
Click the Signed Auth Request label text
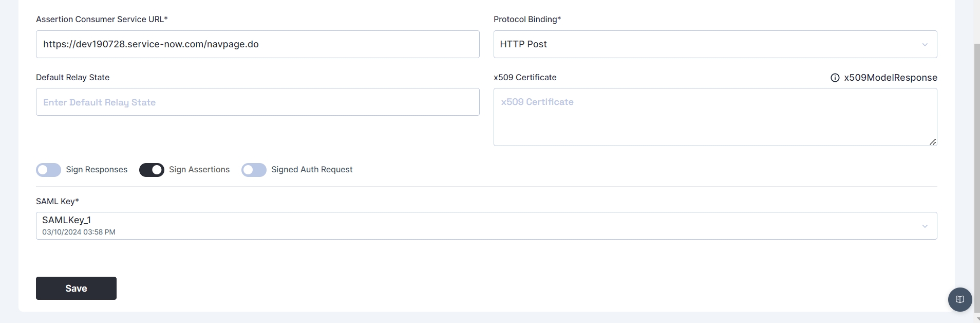[312, 170]
